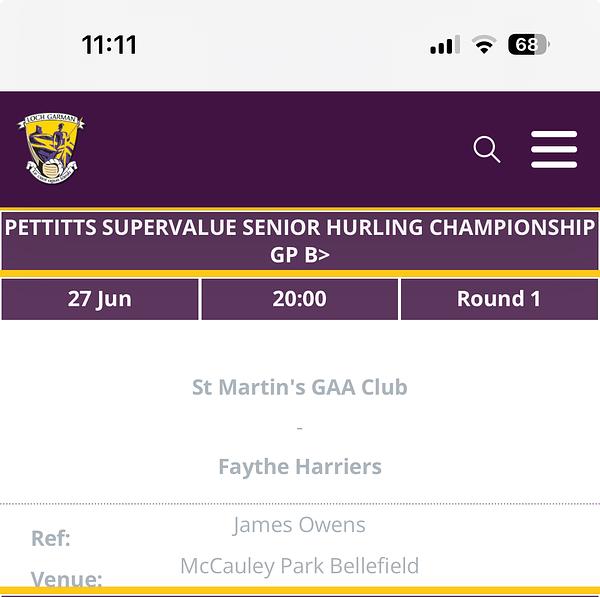Screen dimensions: 600x597
Task: Select the 27 Jun date cell
Action: coord(100,299)
